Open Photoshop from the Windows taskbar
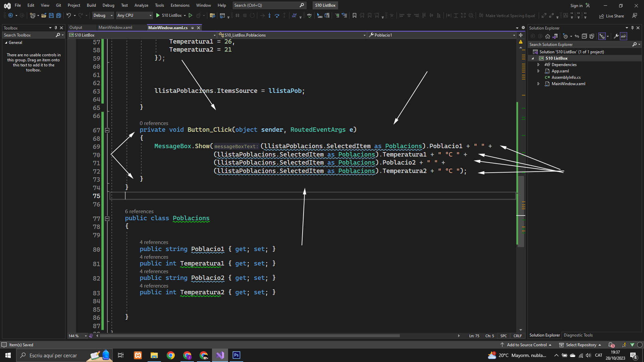This screenshot has width=644, height=362. (x=236, y=355)
